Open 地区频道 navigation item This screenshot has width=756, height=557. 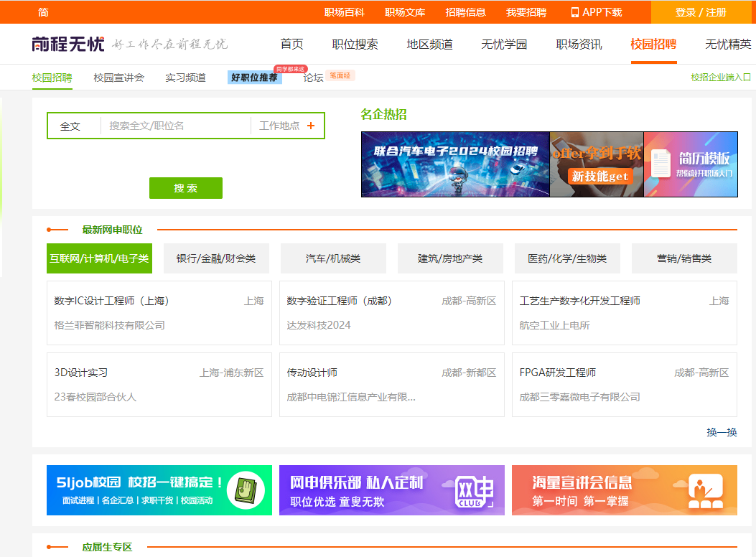tap(429, 45)
